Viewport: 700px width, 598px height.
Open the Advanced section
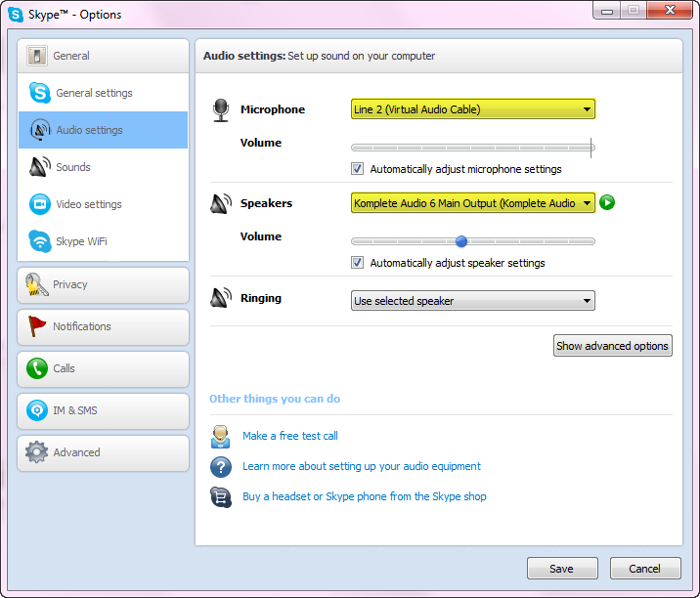click(x=103, y=453)
